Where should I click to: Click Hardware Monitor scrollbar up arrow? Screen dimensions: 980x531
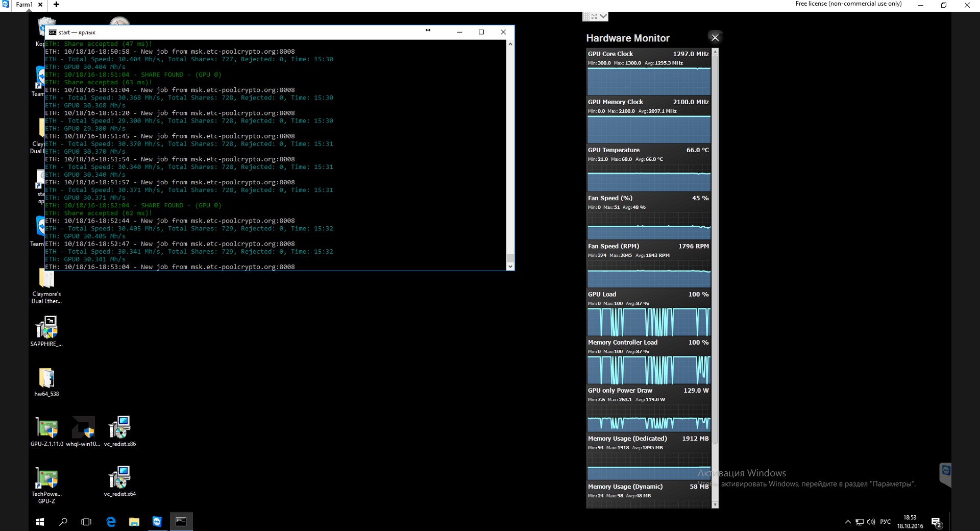pyautogui.click(x=715, y=52)
